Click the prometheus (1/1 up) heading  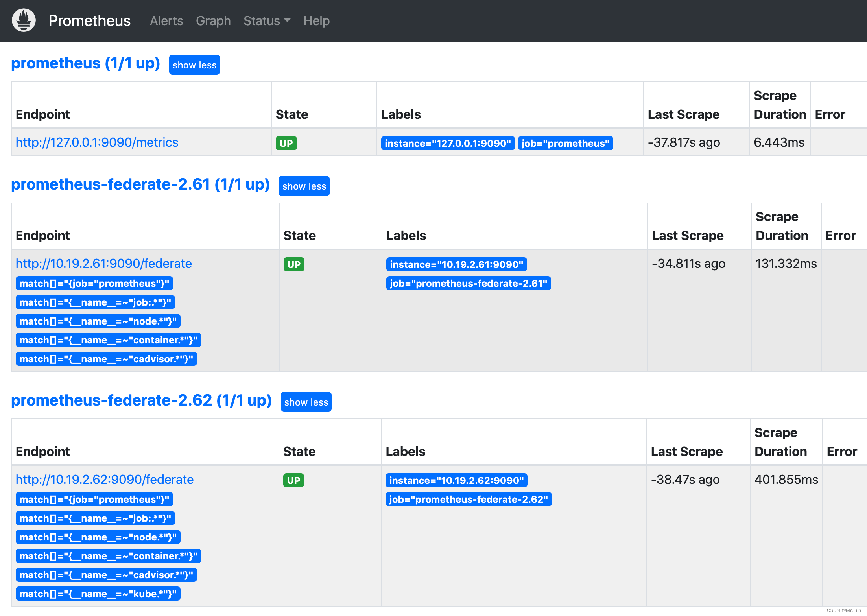pos(85,63)
